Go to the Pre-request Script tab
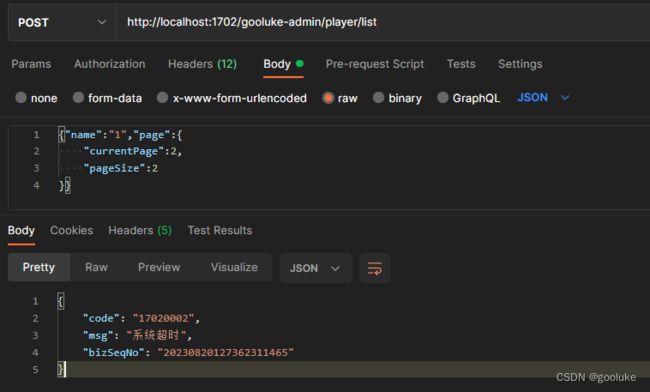This screenshot has width=650, height=392. coord(375,64)
